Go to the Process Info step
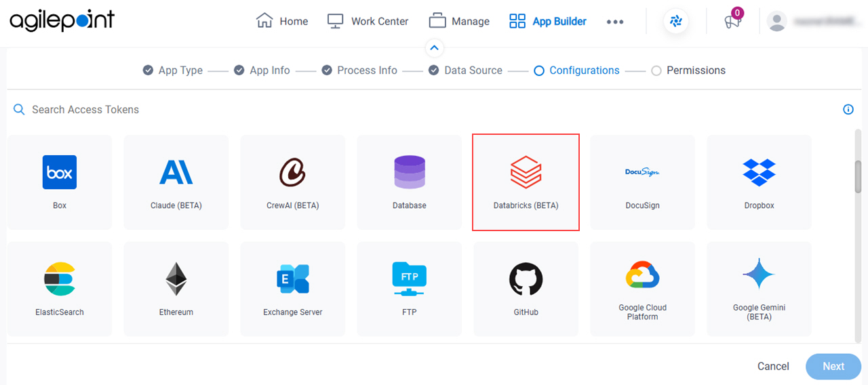The image size is (868, 385). (x=359, y=70)
